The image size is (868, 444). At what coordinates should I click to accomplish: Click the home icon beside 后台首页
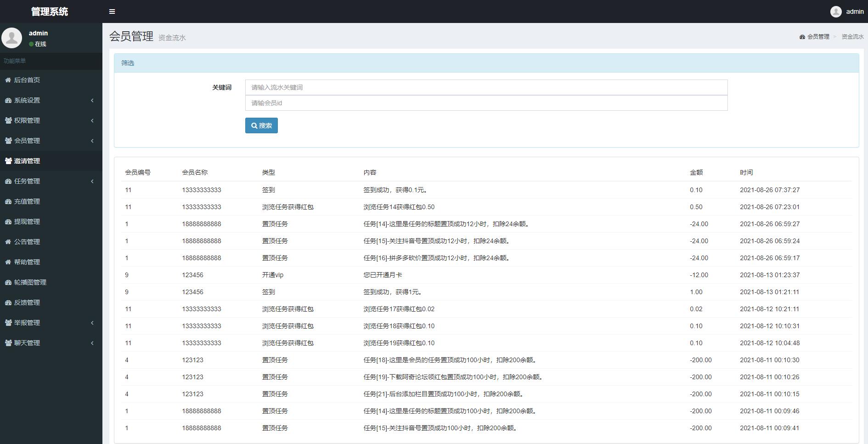(8, 80)
